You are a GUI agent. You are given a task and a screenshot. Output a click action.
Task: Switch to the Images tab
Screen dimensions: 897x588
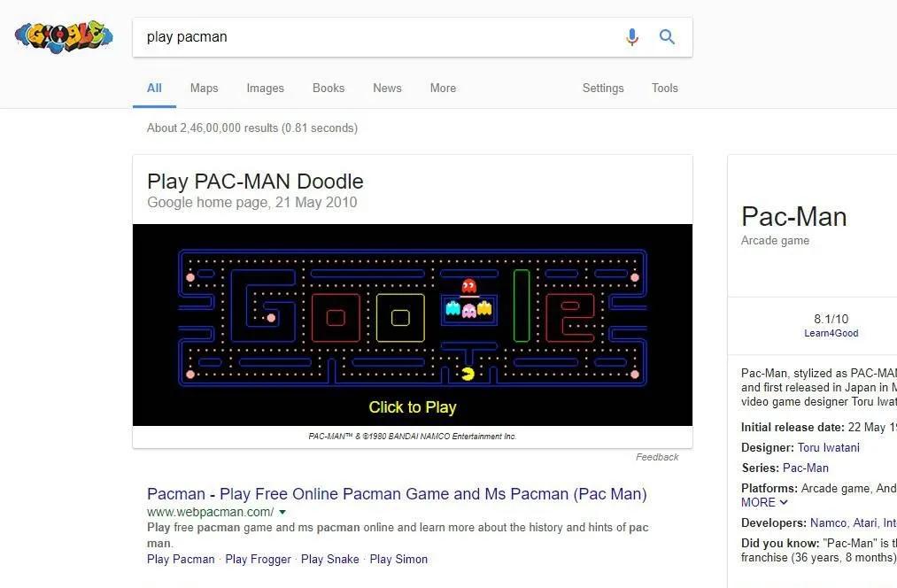click(265, 88)
